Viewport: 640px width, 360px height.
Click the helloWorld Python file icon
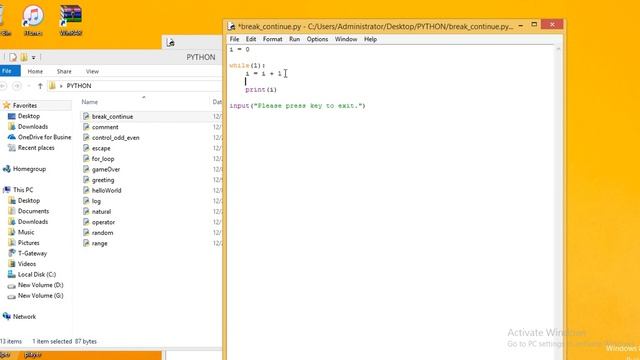(86, 190)
